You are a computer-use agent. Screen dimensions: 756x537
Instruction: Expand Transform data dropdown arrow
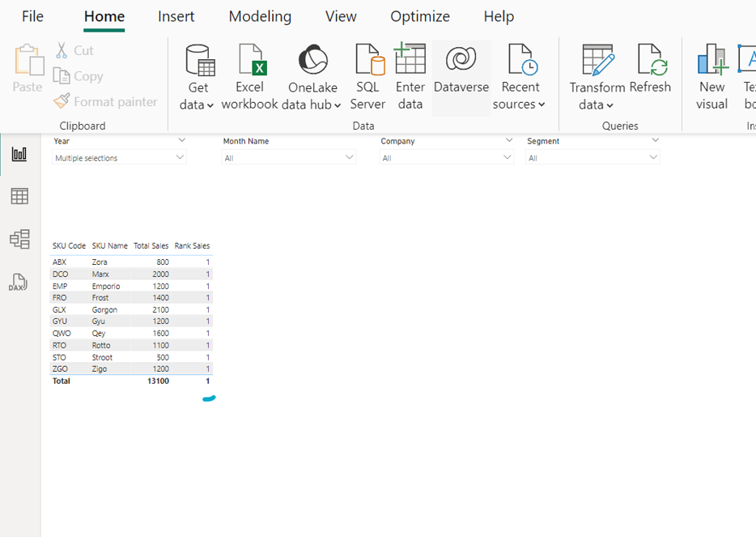pyautogui.click(x=610, y=105)
